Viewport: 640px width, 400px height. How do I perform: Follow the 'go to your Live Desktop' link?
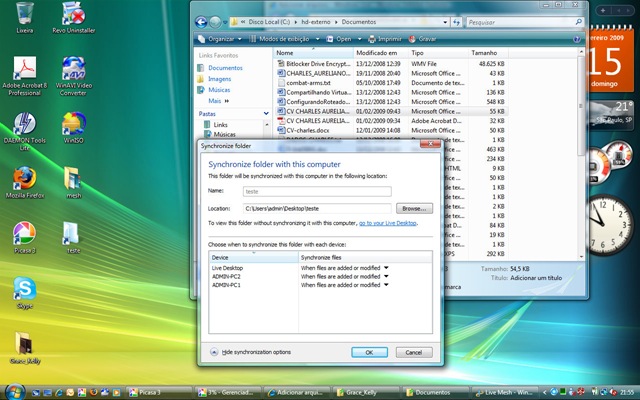pos(387,224)
